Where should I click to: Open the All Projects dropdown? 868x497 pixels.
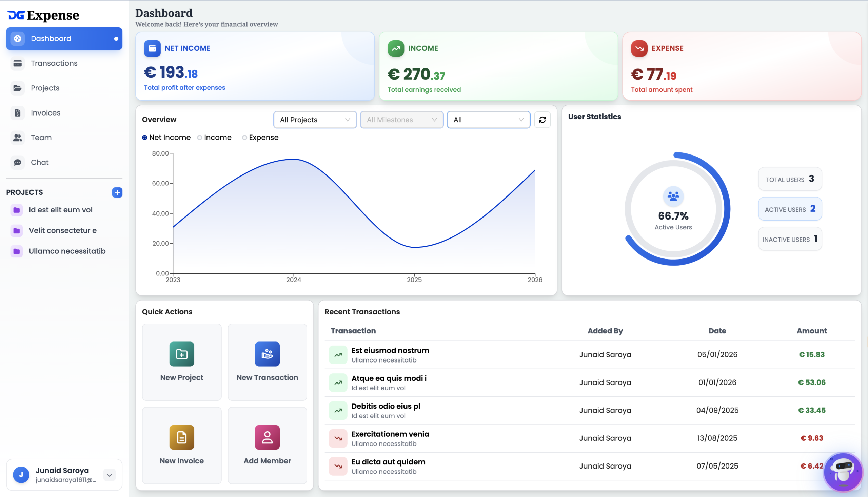pos(315,120)
